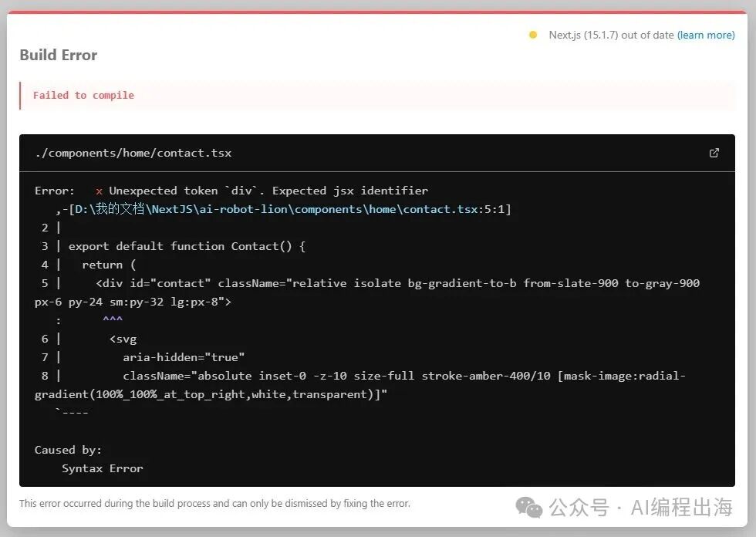
Task: Click the yellow version status dot
Action: coord(532,35)
